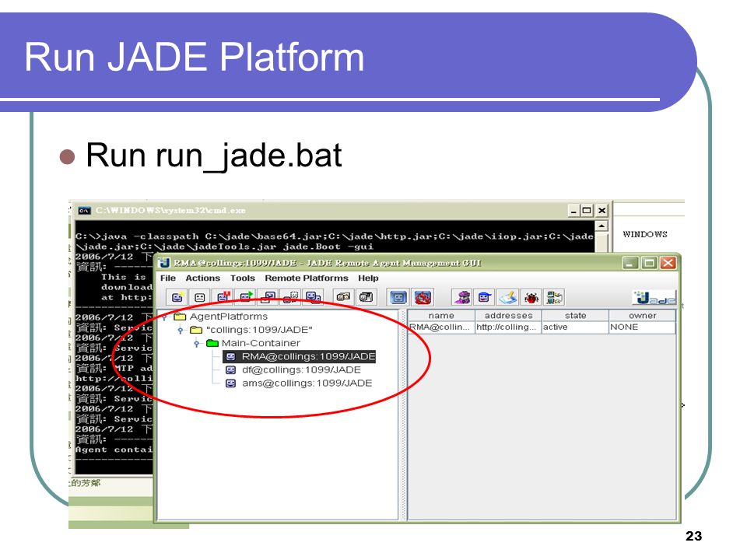Select agent RMA@collings:1099/JADE in tree

coord(300,357)
